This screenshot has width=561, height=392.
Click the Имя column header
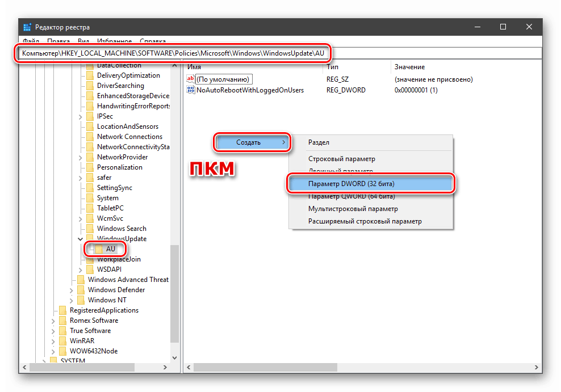pyautogui.click(x=254, y=67)
